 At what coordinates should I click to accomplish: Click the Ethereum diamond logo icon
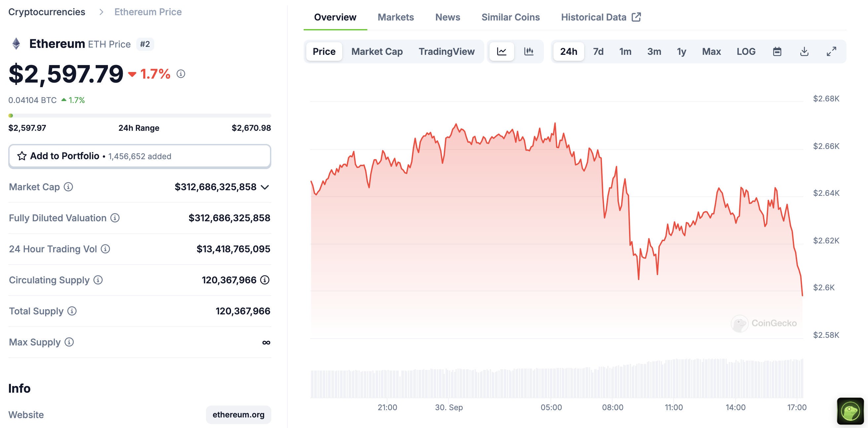coord(16,44)
